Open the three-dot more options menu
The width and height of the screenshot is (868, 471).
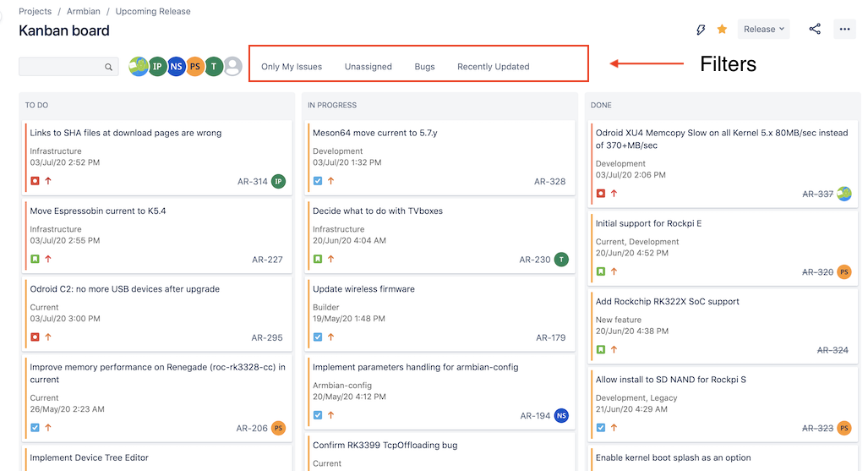844,29
